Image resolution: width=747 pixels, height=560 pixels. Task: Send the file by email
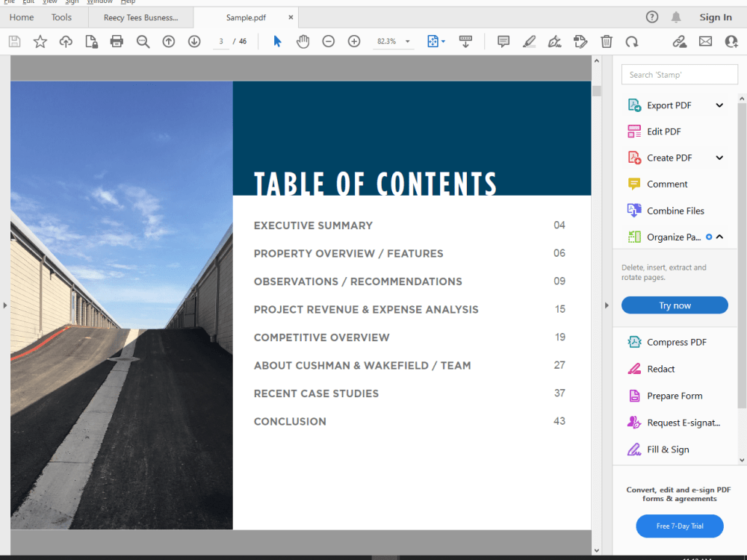pyautogui.click(x=706, y=41)
